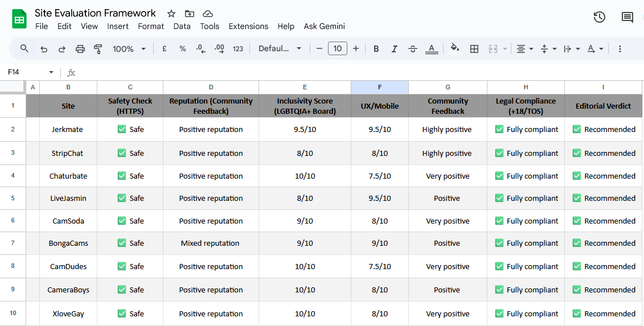Viewport: 644px width, 326px height.
Task: Select column F header
Action: [x=379, y=87]
